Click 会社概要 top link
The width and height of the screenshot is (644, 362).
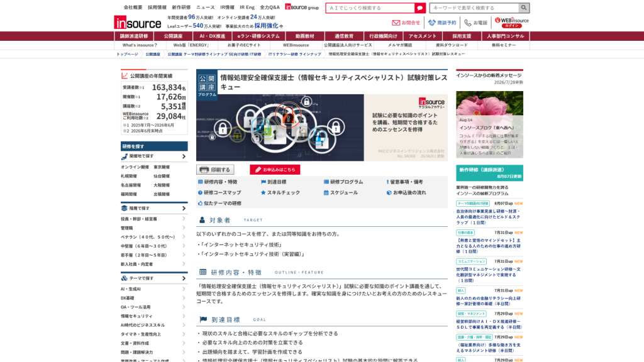(133, 8)
